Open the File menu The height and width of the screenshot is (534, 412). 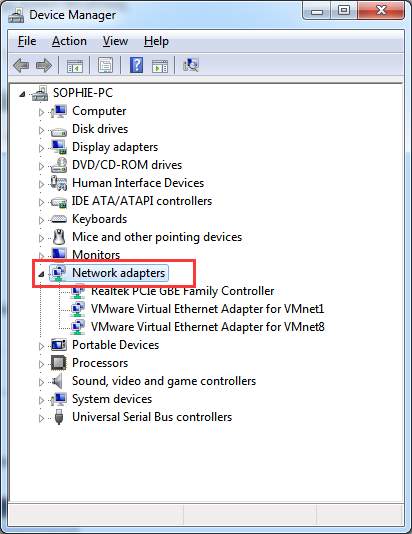coord(27,41)
